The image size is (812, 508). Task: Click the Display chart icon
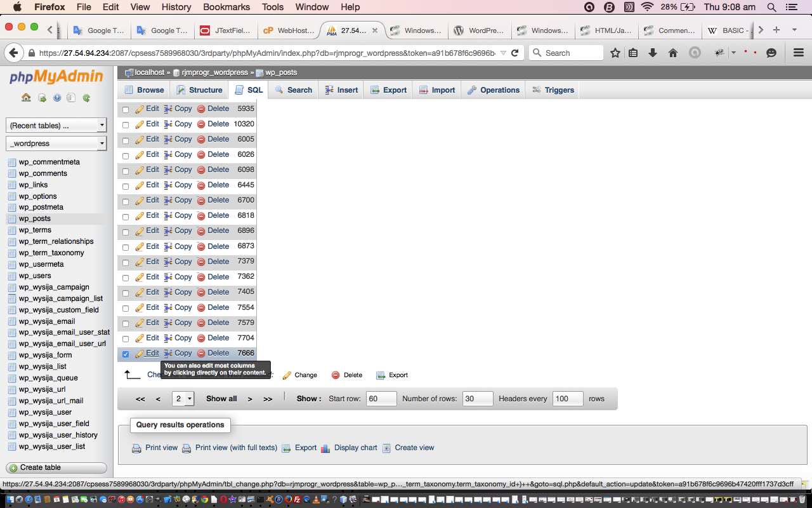325,448
